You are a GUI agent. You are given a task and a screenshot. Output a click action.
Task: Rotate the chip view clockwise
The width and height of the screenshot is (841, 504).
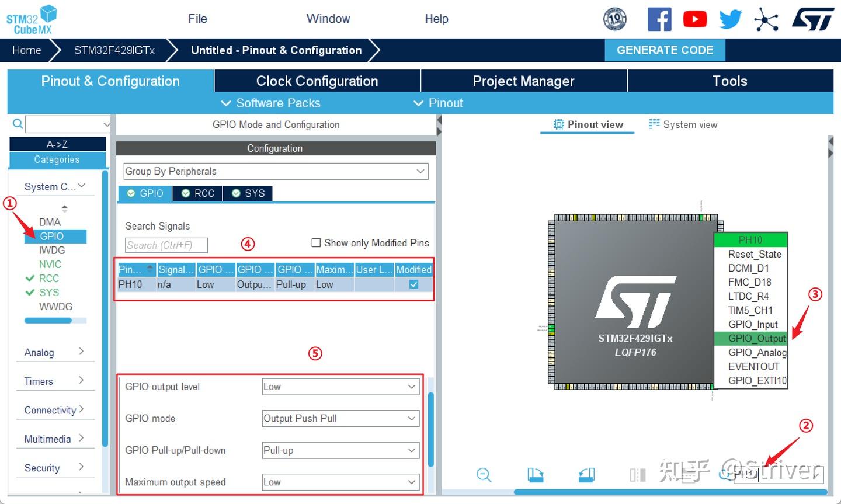[535, 475]
